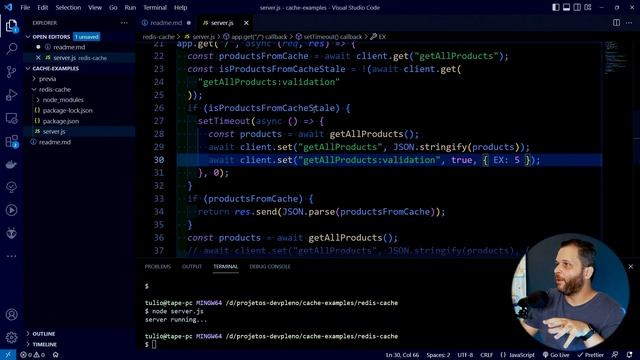This screenshot has height=360, width=640.
Task: Open the View menu
Action: (x=95, y=7)
